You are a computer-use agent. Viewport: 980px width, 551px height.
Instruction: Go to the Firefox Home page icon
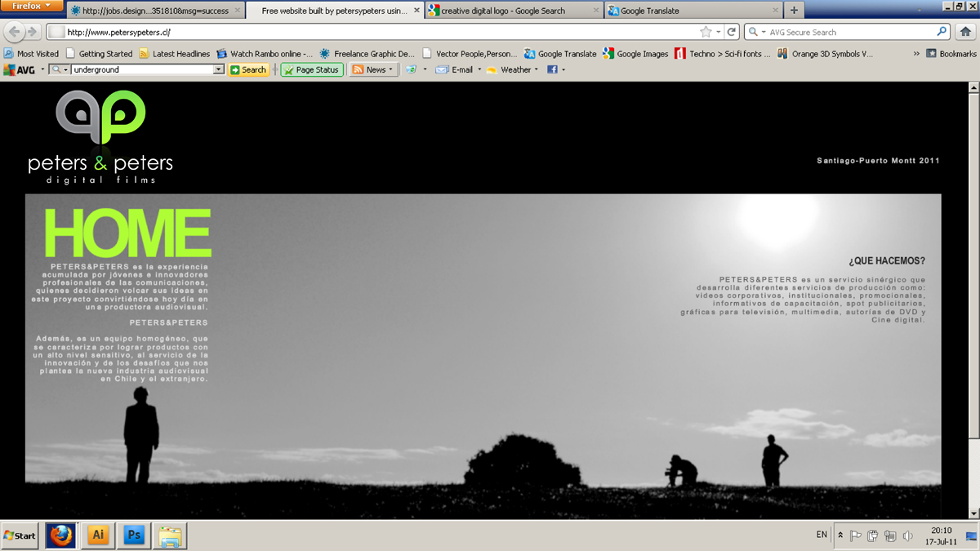[x=965, y=32]
